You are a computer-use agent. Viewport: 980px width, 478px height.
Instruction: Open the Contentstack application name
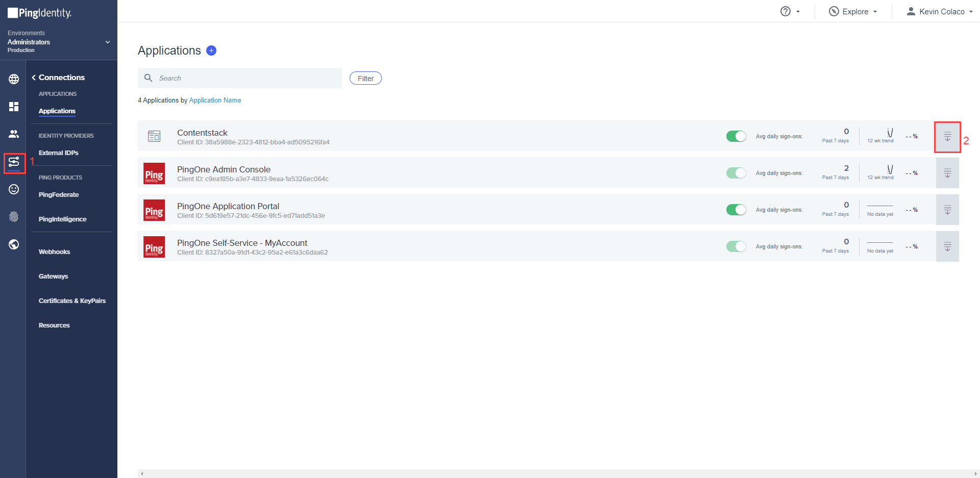pyautogui.click(x=202, y=133)
